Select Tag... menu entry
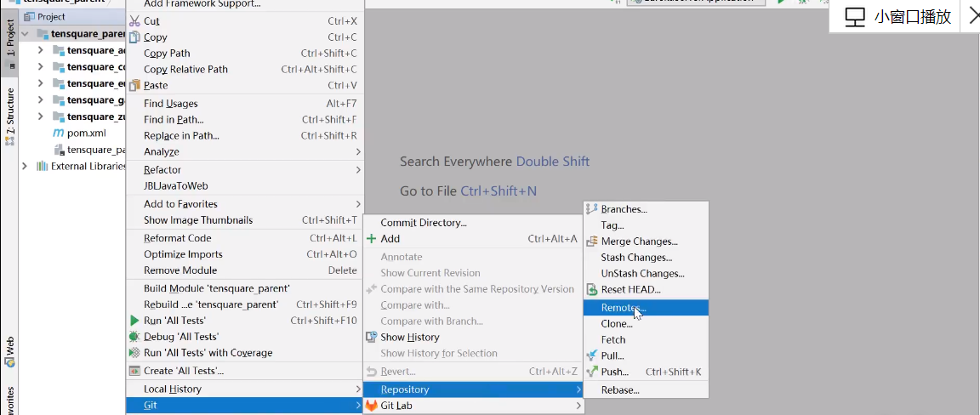Viewport: 980px width, 415px height. (x=646, y=225)
